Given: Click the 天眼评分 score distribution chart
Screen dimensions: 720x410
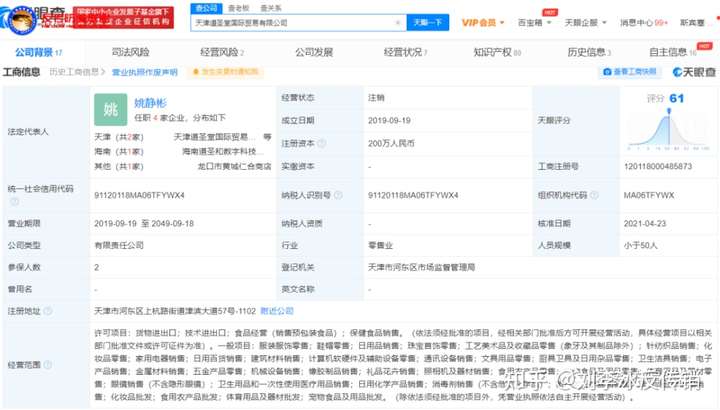Looking at the screenshot, I should click(669, 131).
